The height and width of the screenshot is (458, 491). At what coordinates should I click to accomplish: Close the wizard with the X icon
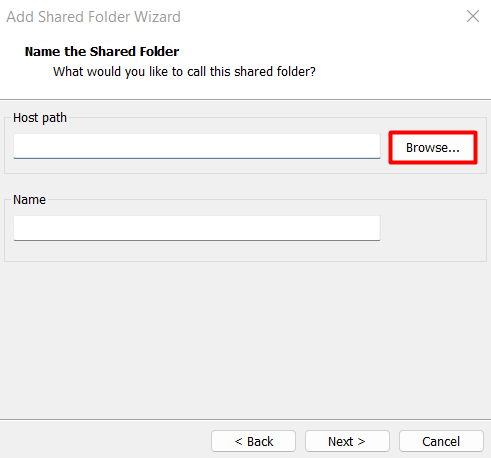[473, 16]
